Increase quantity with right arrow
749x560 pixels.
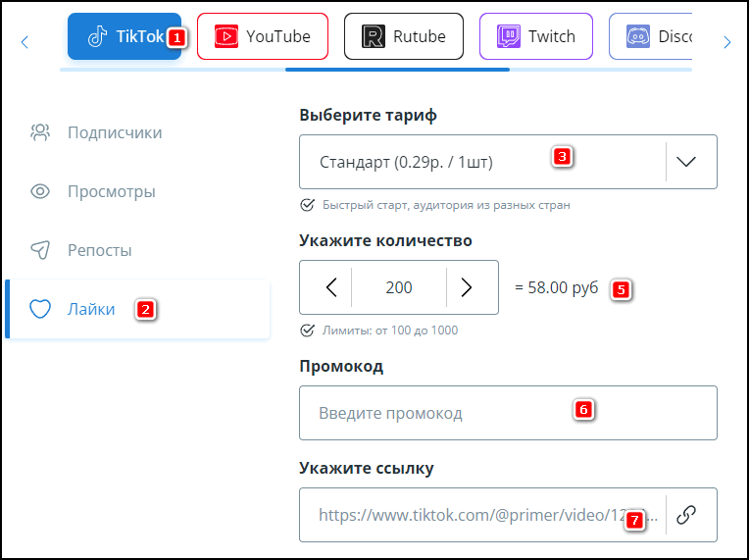[467, 287]
